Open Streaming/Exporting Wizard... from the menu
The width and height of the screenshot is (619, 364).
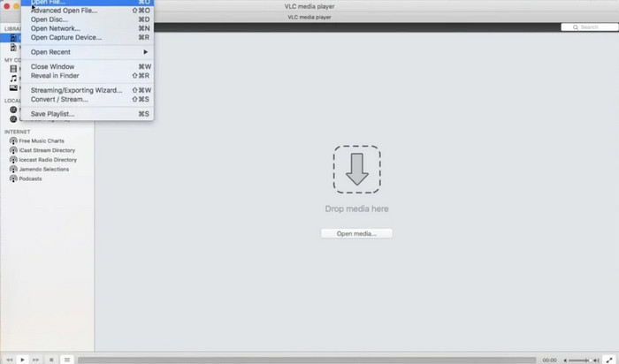(x=88, y=90)
